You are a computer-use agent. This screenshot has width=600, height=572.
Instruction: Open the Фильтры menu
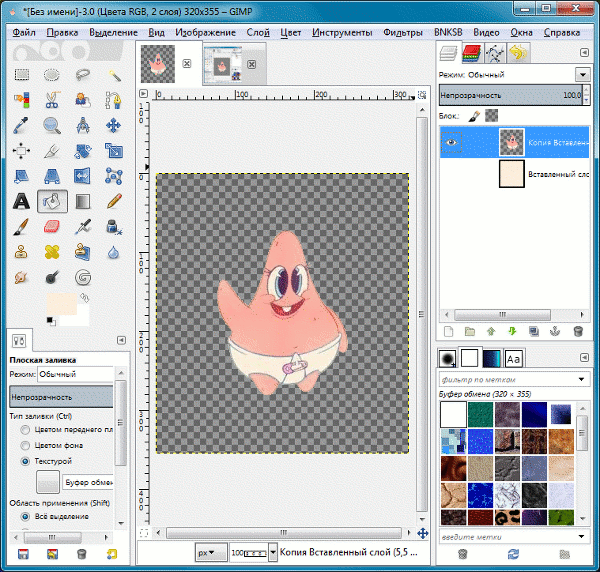pos(403,33)
